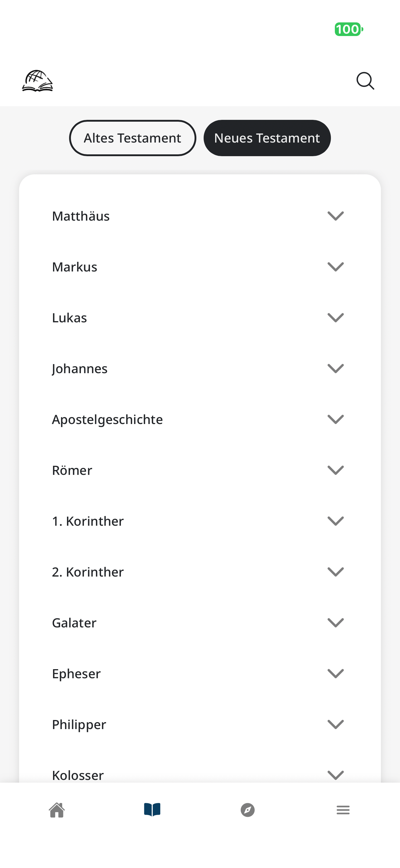Open the Bible book icon tab
Image resolution: width=400 pixels, height=868 pixels.
152,810
